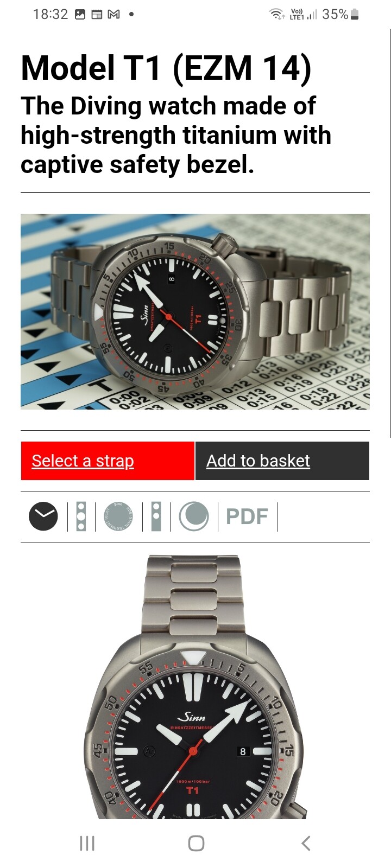This screenshot has height=868, width=391.
Task: Open the recent apps button
Action: (x=87, y=843)
